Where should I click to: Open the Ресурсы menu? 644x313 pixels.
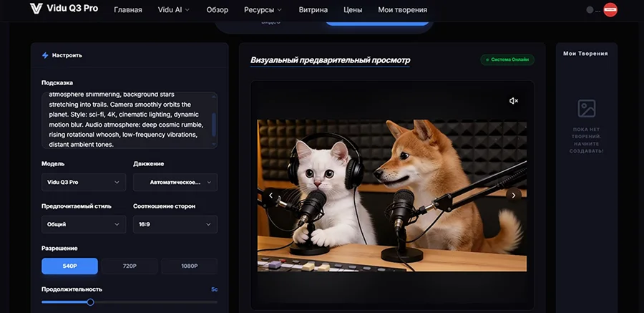point(263,10)
